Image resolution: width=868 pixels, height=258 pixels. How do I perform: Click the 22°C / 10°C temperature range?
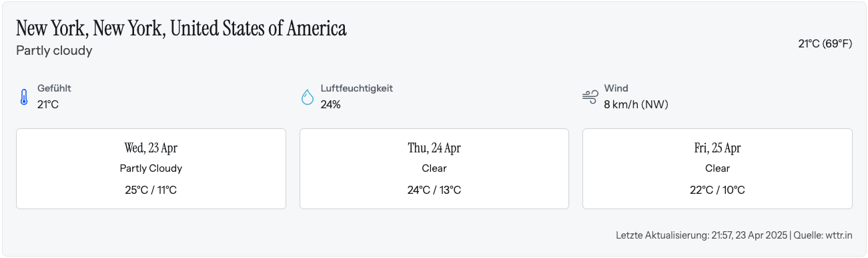pyautogui.click(x=717, y=190)
